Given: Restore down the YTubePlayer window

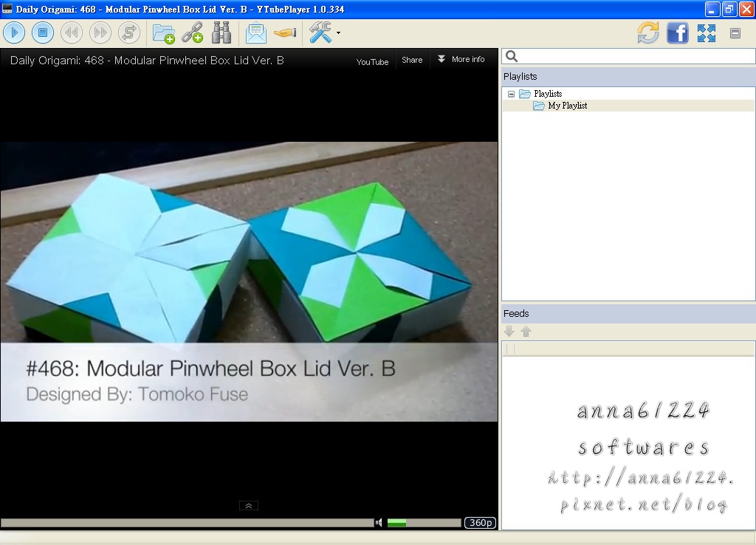Looking at the screenshot, I should pos(729,9).
